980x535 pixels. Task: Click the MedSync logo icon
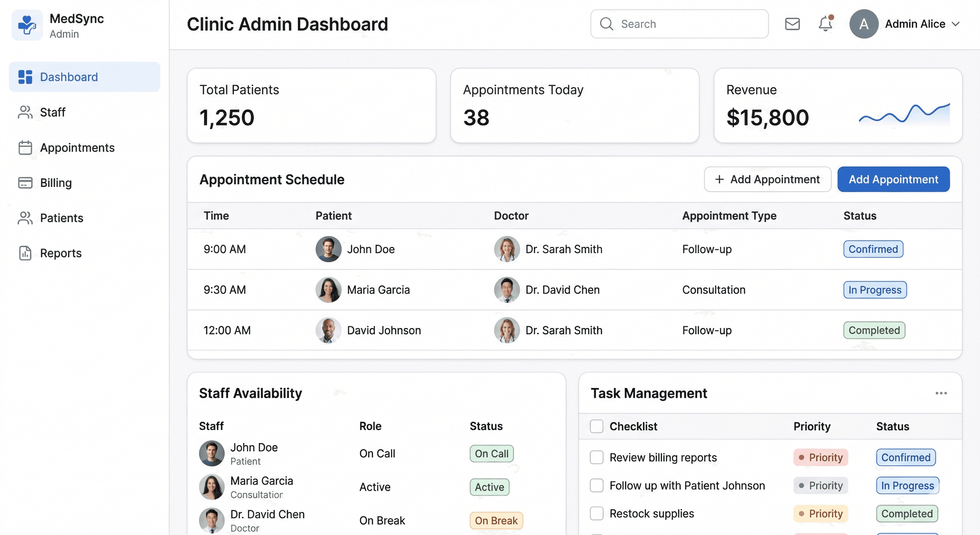pos(27,25)
